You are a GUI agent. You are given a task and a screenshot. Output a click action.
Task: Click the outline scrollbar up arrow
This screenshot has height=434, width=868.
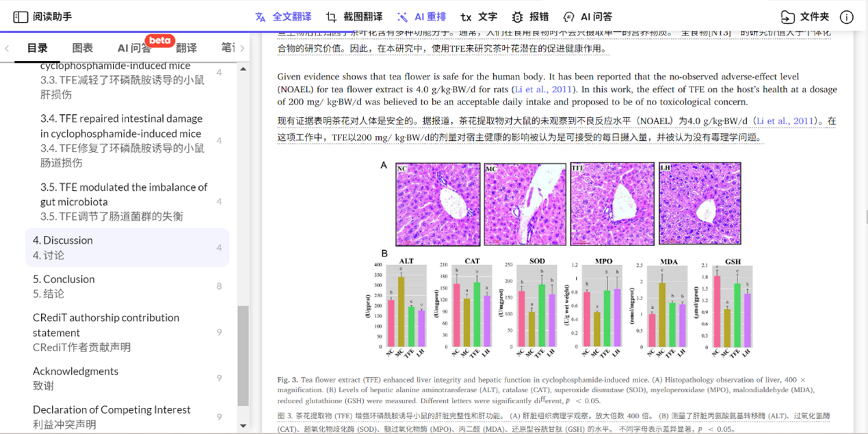pyautogui.click(x=243, y=69)
